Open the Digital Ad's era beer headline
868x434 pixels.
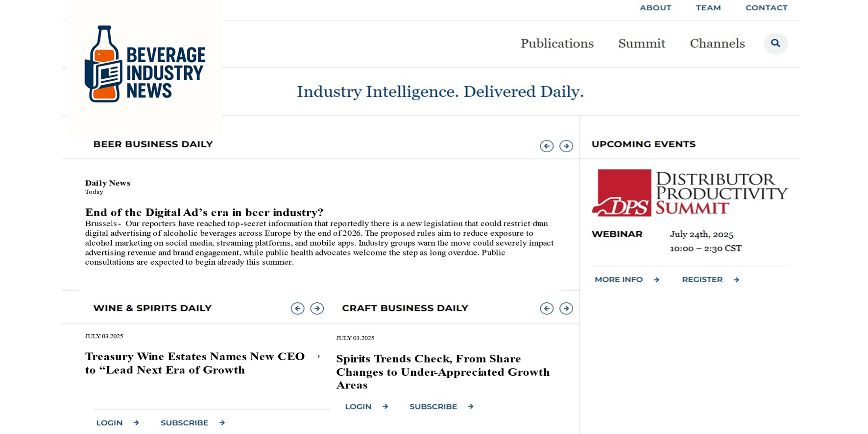[204, 212]
